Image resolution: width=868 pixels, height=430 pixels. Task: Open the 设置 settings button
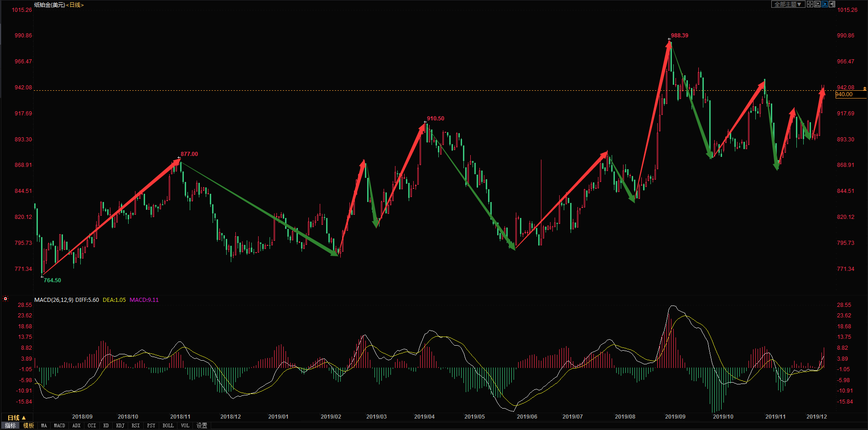[x=202, y=425]
